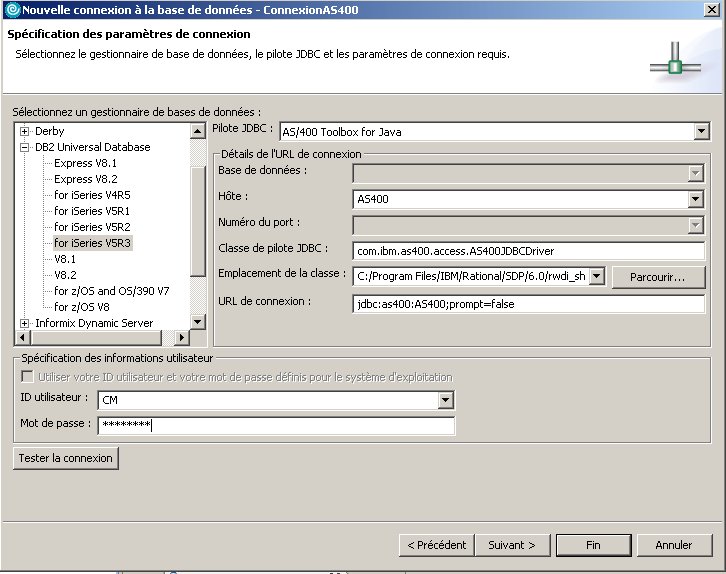Viewport: 726px width, 574px height.
Task: Open the Emplacement de la classe dropdown
Action: 597,276
